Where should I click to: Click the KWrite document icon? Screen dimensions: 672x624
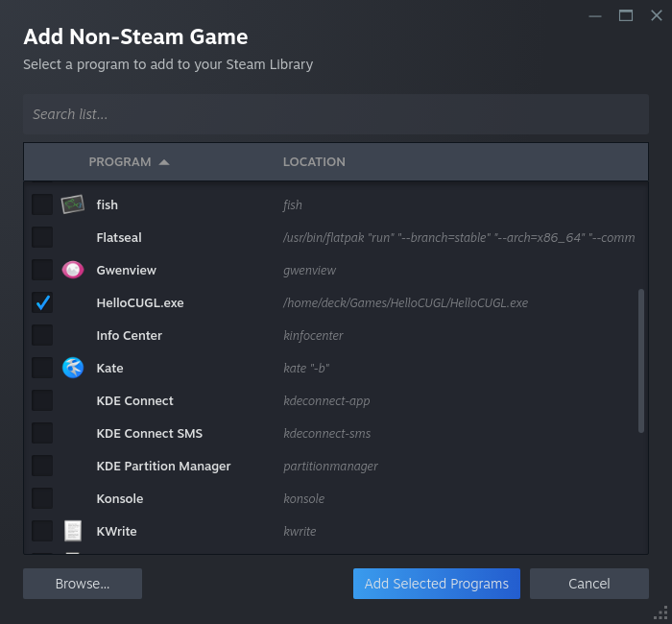click(x=73, y=531)
